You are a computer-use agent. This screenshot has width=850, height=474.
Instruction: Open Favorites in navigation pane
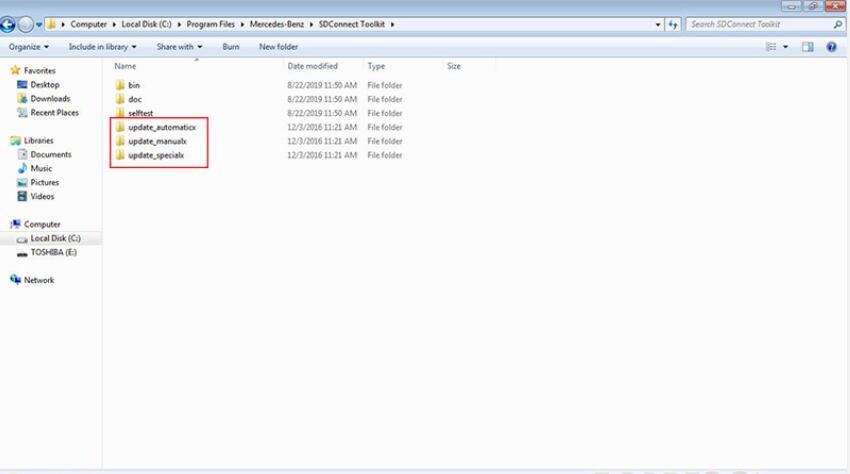point(40,71)
